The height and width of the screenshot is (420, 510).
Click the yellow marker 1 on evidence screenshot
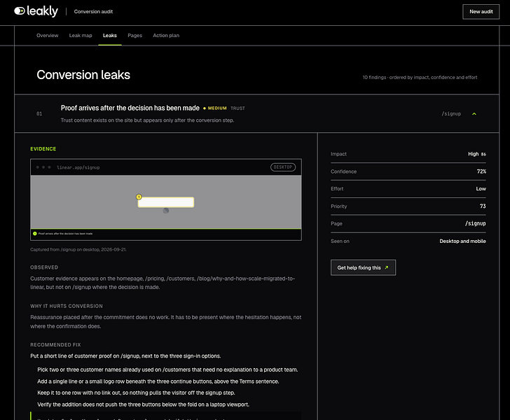[x=139, y=197]
